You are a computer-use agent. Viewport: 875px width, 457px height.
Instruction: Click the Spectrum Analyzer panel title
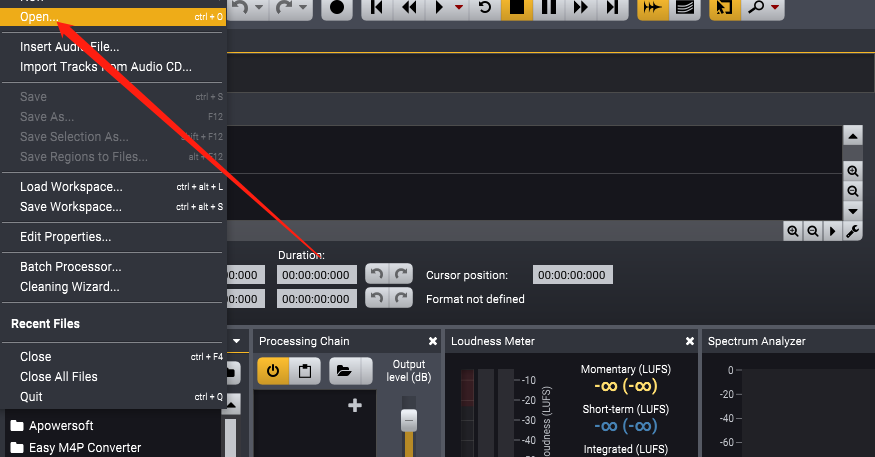(x=757, y=341)
